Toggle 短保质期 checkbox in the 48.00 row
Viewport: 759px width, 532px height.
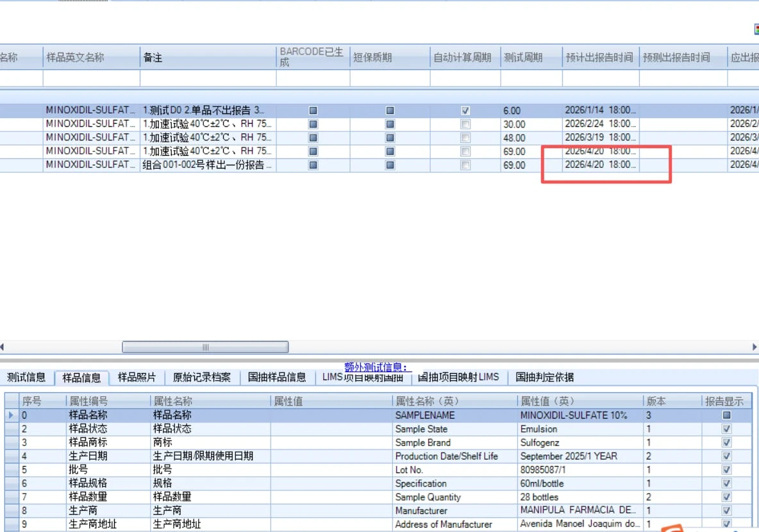(390, 137)
